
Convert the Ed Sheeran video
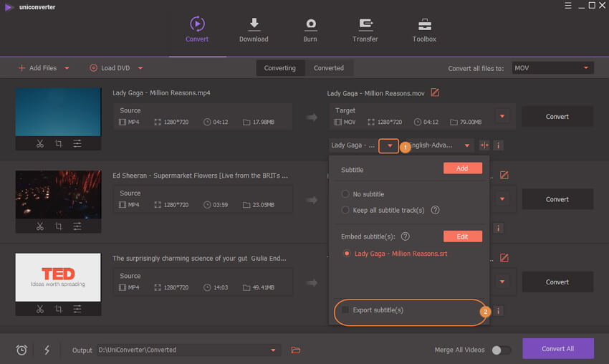click(557, 199)
